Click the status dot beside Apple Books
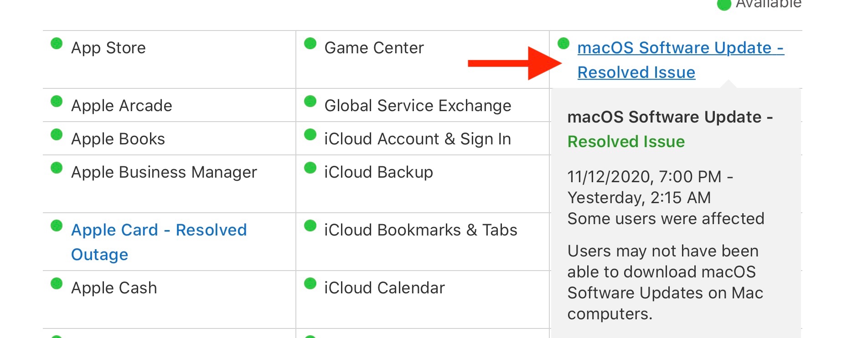The image size is (868, 338). click(x=57, y=135)
